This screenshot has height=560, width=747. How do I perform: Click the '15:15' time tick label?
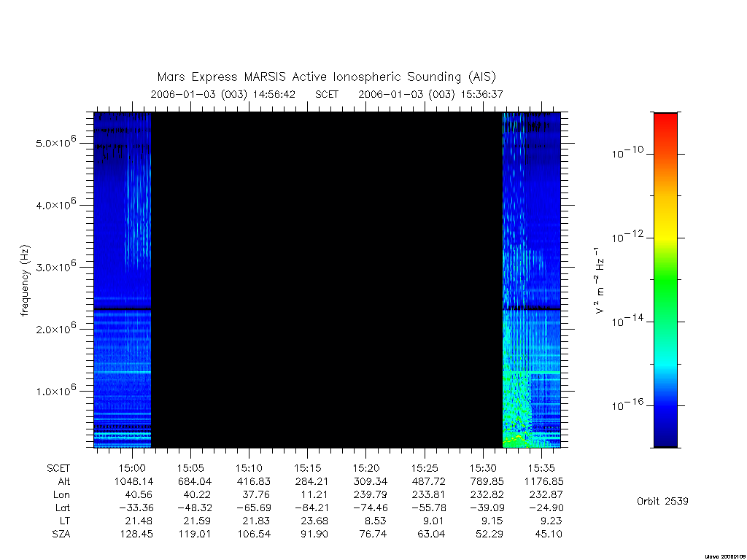point(307,468)
